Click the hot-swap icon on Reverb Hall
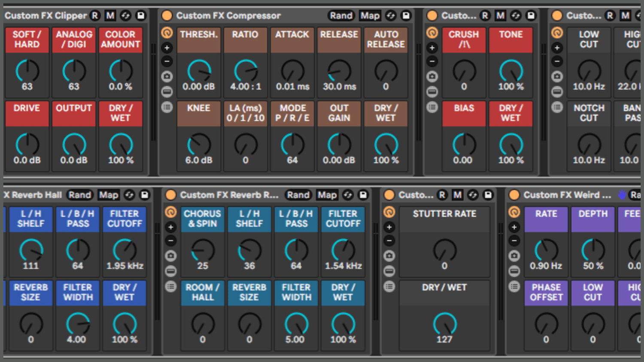644x362 pixels. tap(129, 195)
